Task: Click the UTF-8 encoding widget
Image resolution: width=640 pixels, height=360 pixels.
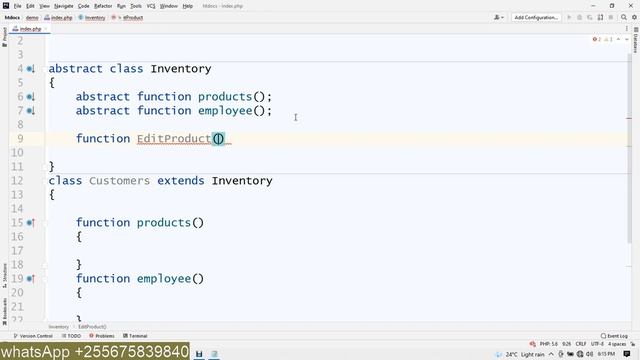Action: coord(597,344)
